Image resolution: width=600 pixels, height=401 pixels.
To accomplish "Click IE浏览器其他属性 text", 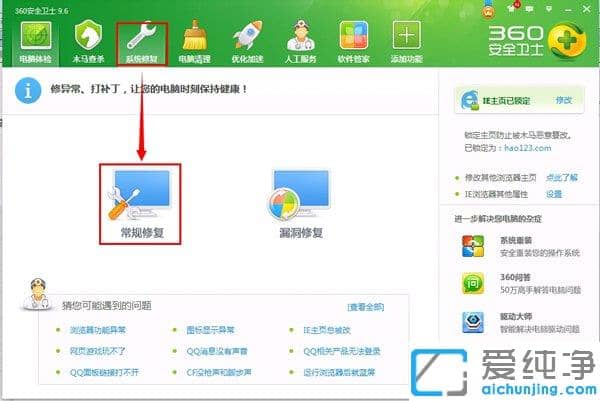I will [x=496, y=194].
